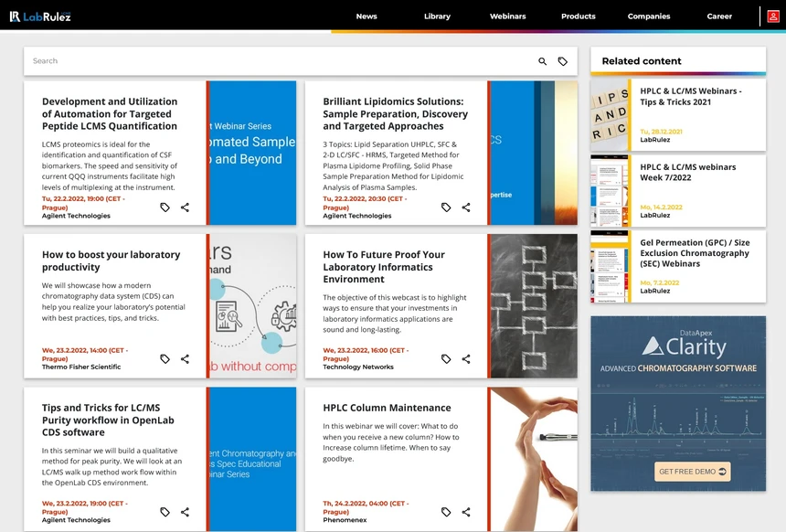Open Tips and Tricks for LC/MS Purity workflow
The width and height of the screenshot is (786, 532).
108,420
